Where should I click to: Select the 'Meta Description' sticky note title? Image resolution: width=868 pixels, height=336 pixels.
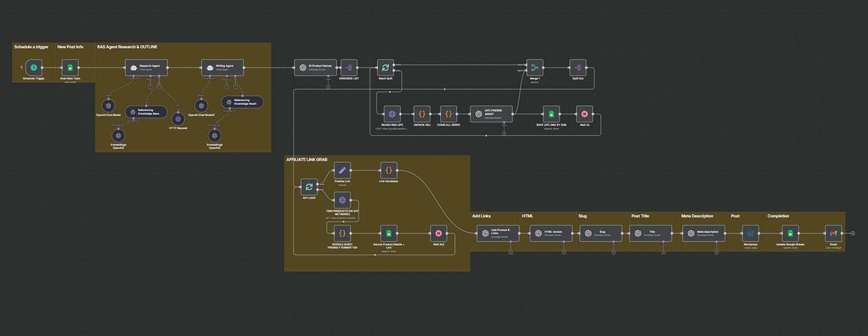click(697, 216)
